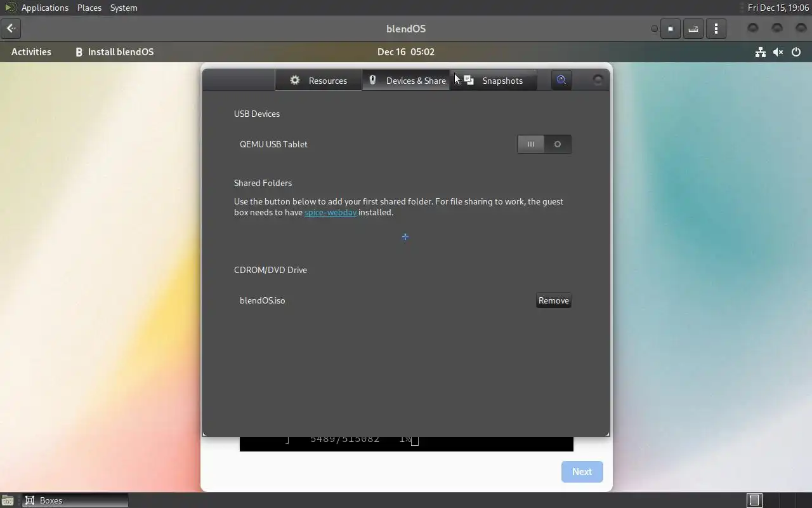The image size is (812, 508).
Task: Add a shared folder with the plus icon
Action: [x=405, y=237]
